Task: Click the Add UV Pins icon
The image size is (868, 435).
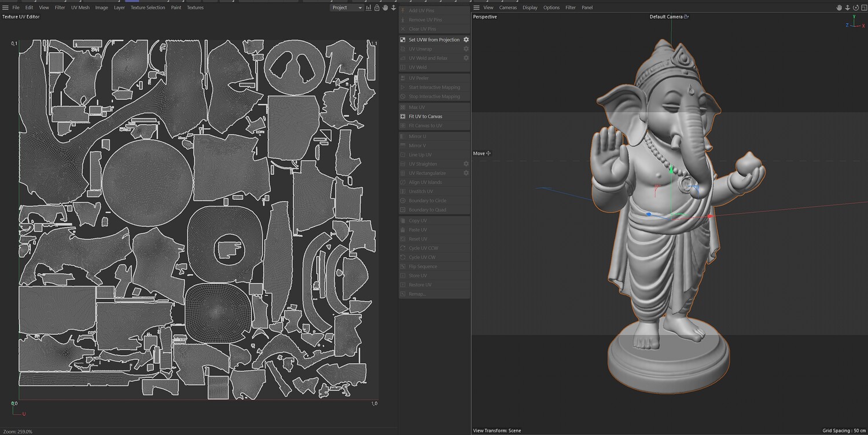Action: 403,10
